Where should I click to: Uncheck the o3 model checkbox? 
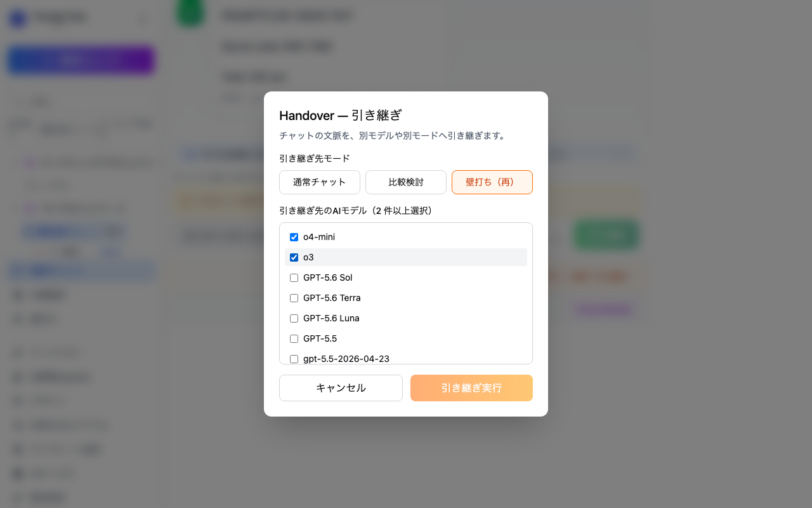click(294, 257)
